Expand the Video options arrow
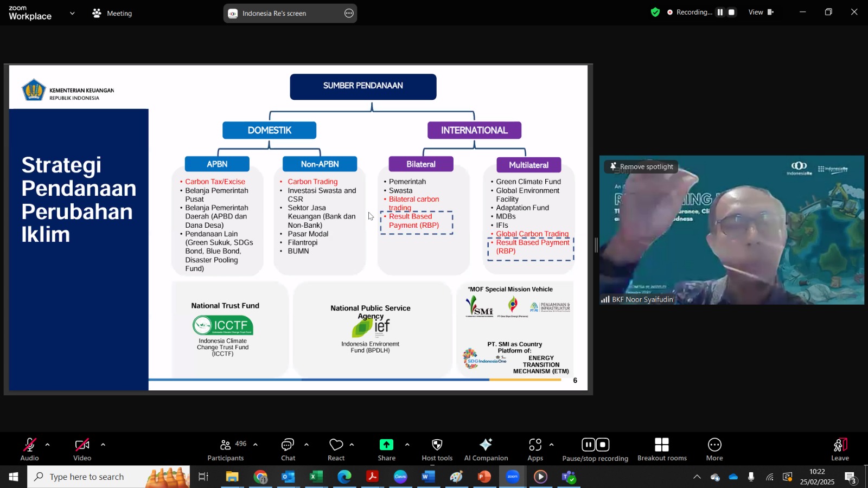This screenshot has width=868, height=488. click(103, 445)
